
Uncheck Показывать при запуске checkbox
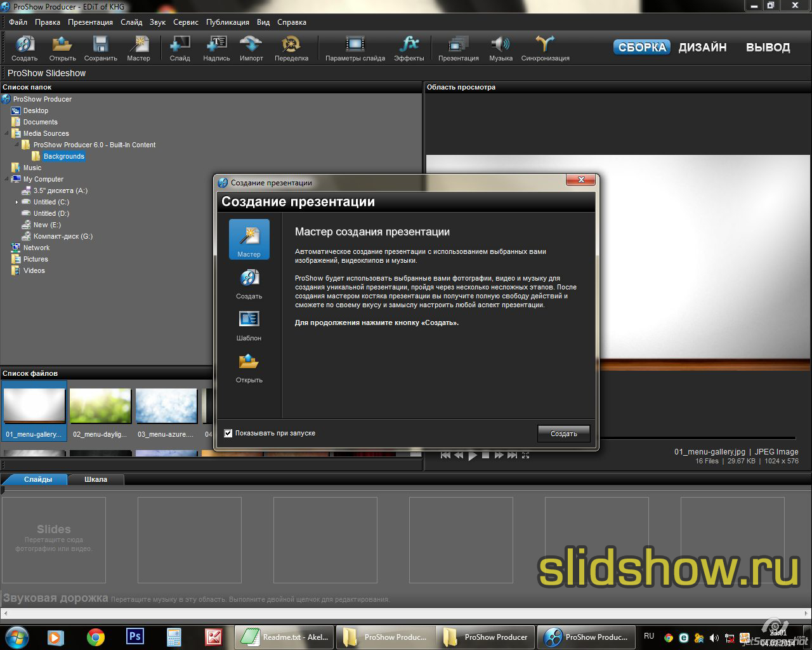coord(228,434)
